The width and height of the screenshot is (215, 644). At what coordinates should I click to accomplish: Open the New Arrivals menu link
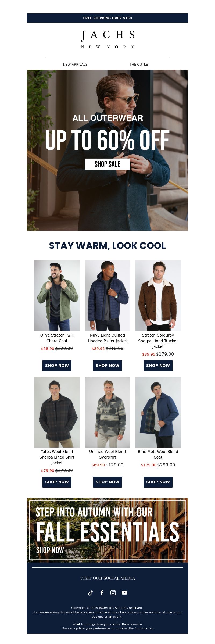75,65
